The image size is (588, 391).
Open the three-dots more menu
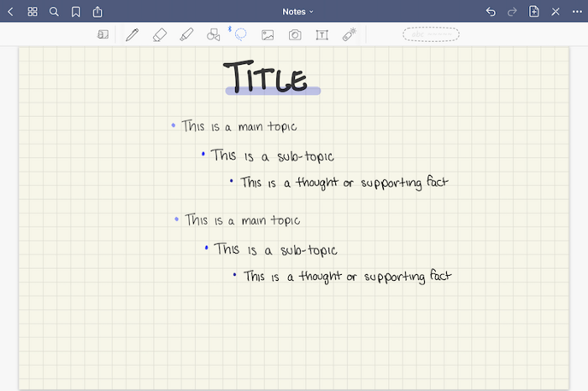[577, 12]
